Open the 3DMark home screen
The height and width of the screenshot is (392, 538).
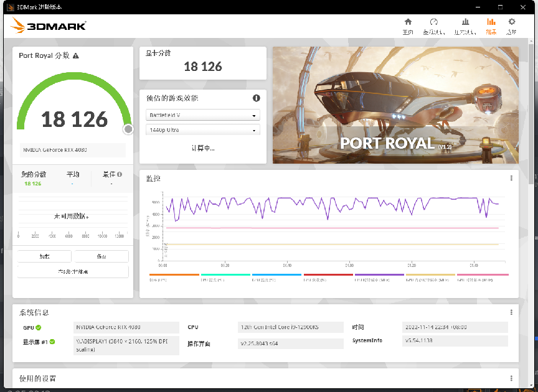408,25
